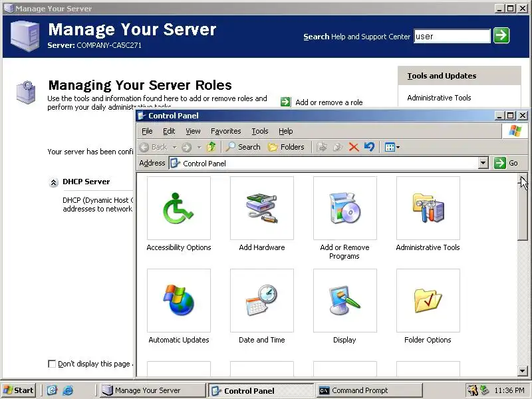Click the blue Undo toolbar icon
The image size is (532, 399).
click(369, 147)
